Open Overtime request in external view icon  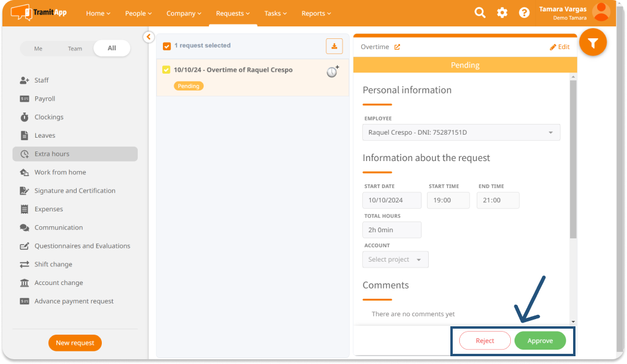[397, 47]
